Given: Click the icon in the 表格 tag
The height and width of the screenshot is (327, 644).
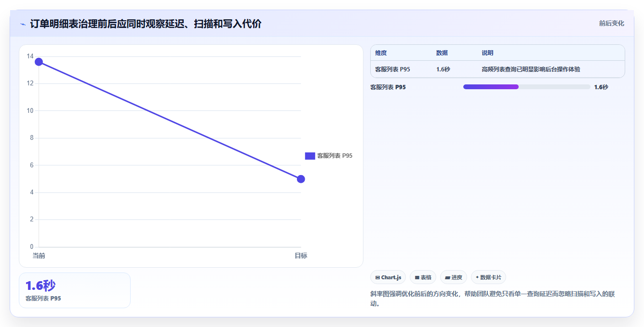Looking at the screenshot, I should (x=417, y=278).
